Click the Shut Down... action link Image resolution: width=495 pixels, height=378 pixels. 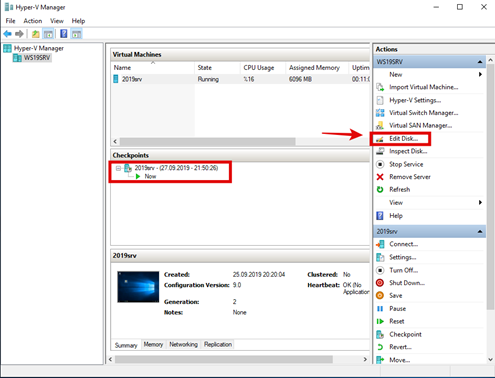(x=407, y=283)
